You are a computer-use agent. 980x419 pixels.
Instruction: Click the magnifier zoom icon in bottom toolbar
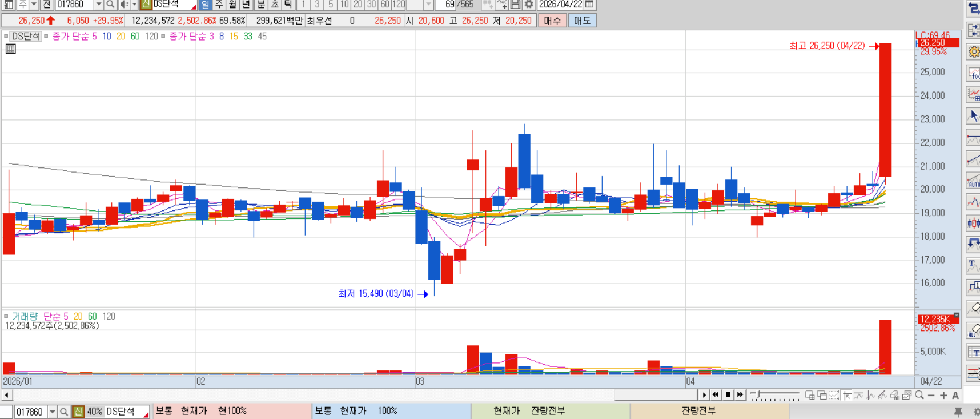[919, 395]
